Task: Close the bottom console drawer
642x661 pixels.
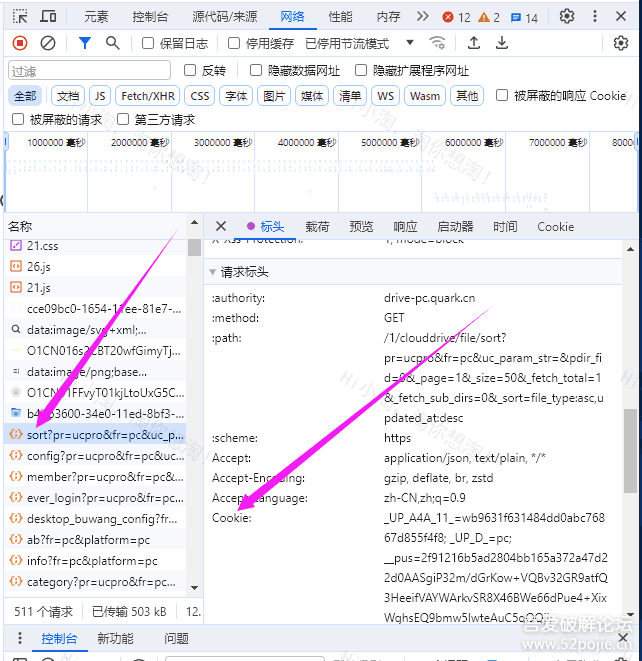Action: (x=623, y=638)
